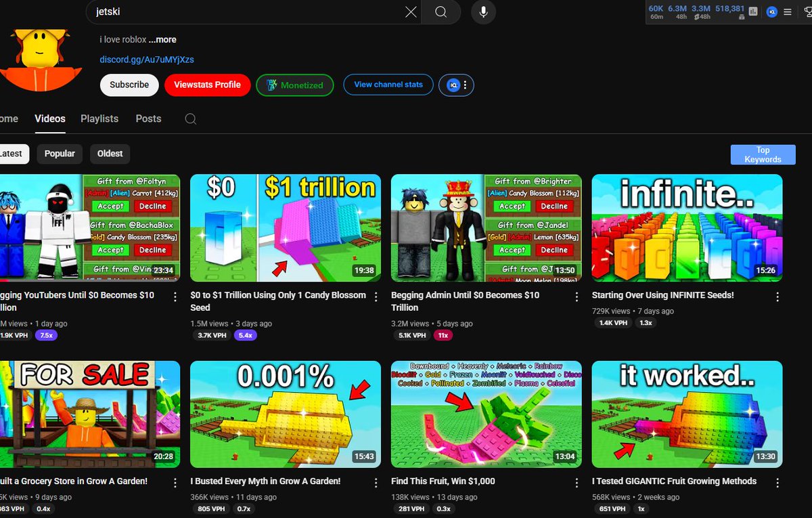
Task: Open the bar chart stats icon
Action: pyautogui.click(x=753, y=12)
